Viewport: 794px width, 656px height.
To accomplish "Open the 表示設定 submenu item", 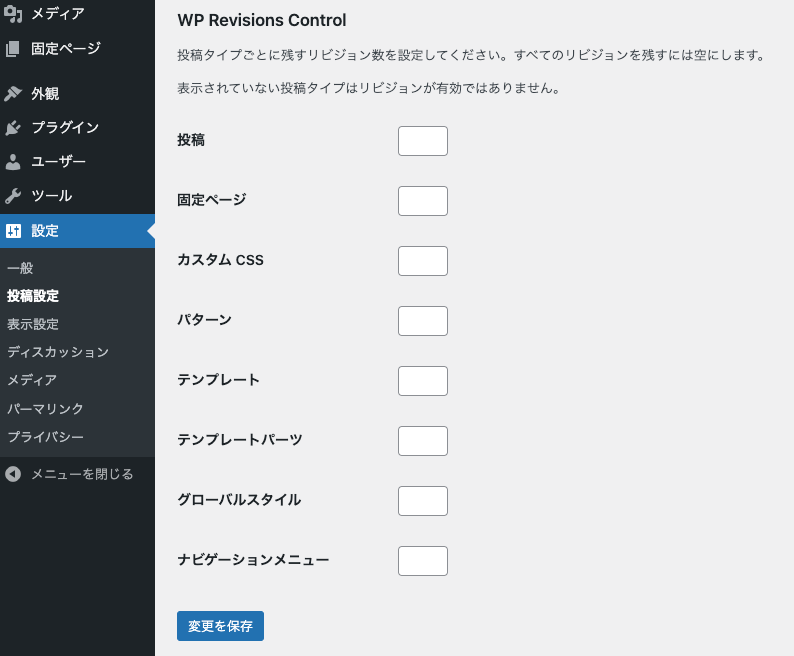I will (33, 324).
